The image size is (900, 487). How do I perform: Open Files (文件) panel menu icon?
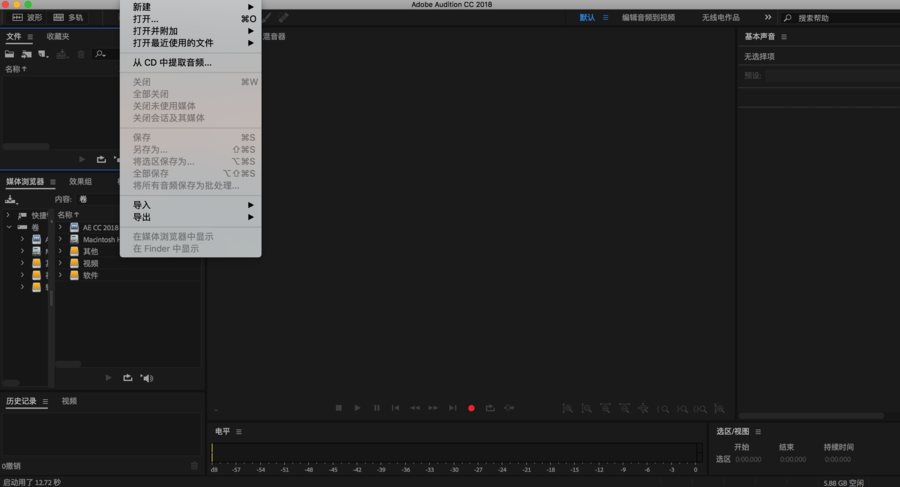point(30,37)
